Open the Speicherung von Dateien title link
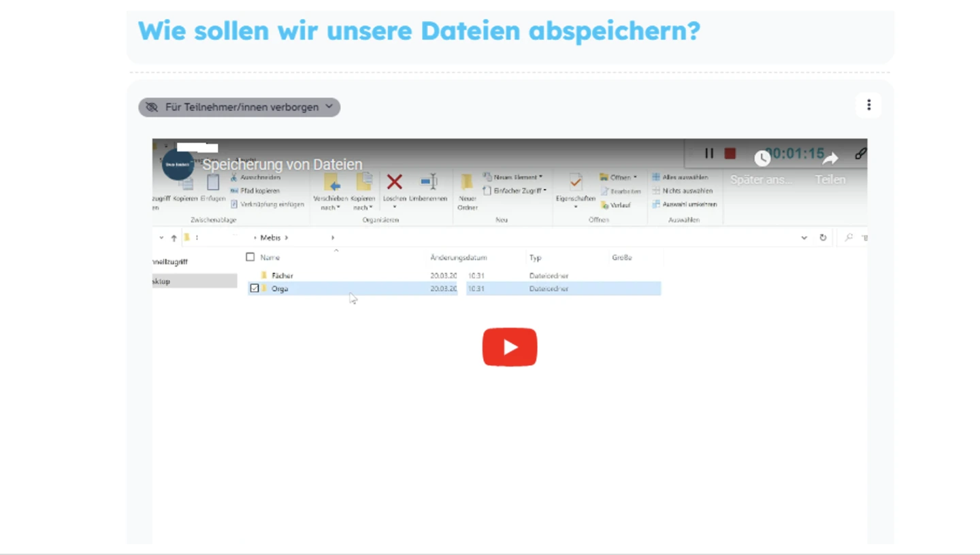The width and height of the screenshot is (980, 555). pyautogui.click(x=282, y=165)
